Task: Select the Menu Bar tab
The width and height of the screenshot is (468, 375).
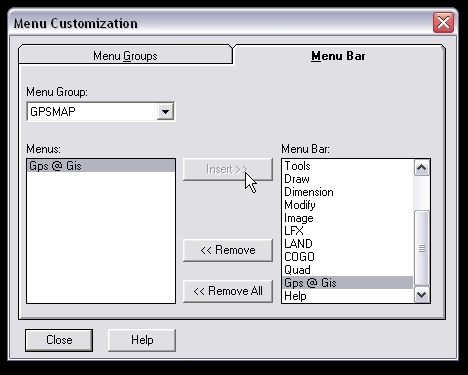Action: [339, 56]
